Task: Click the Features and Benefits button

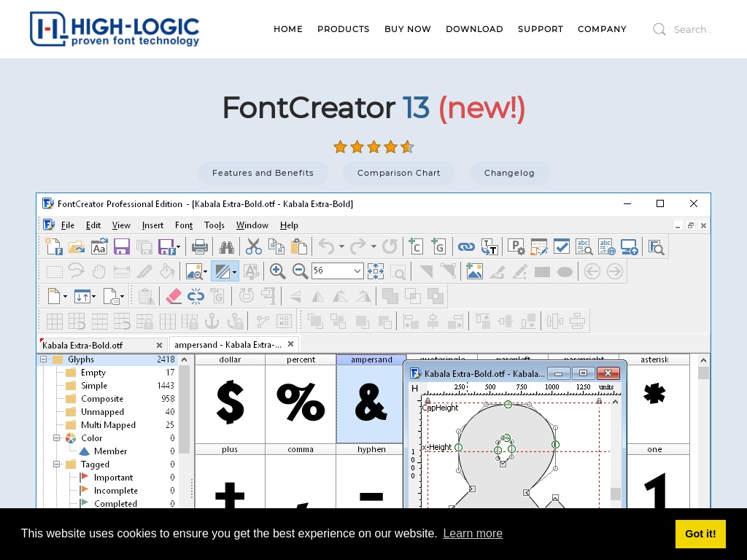Action: click(x=263, y=173)
